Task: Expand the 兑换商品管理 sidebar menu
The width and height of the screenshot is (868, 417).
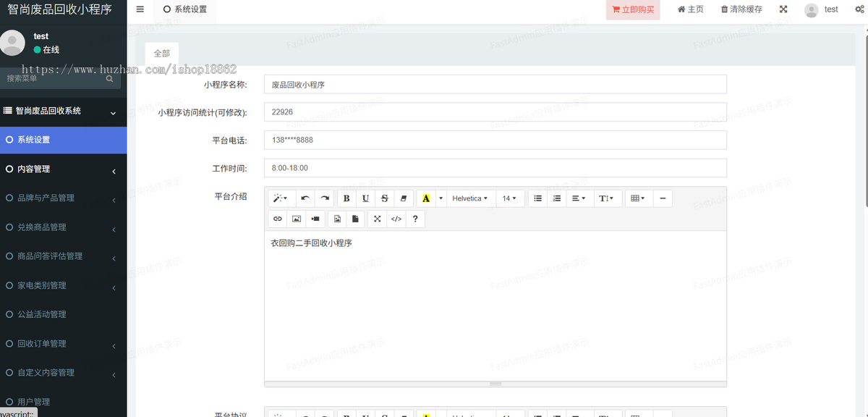Action: click(x=63, y=227)
